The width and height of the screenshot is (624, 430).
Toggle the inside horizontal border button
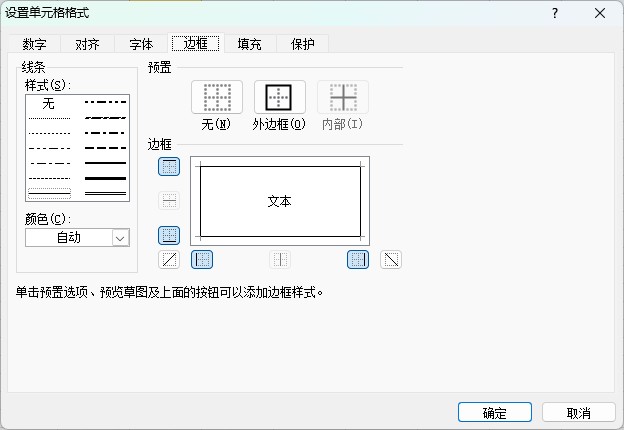[169, 200]
